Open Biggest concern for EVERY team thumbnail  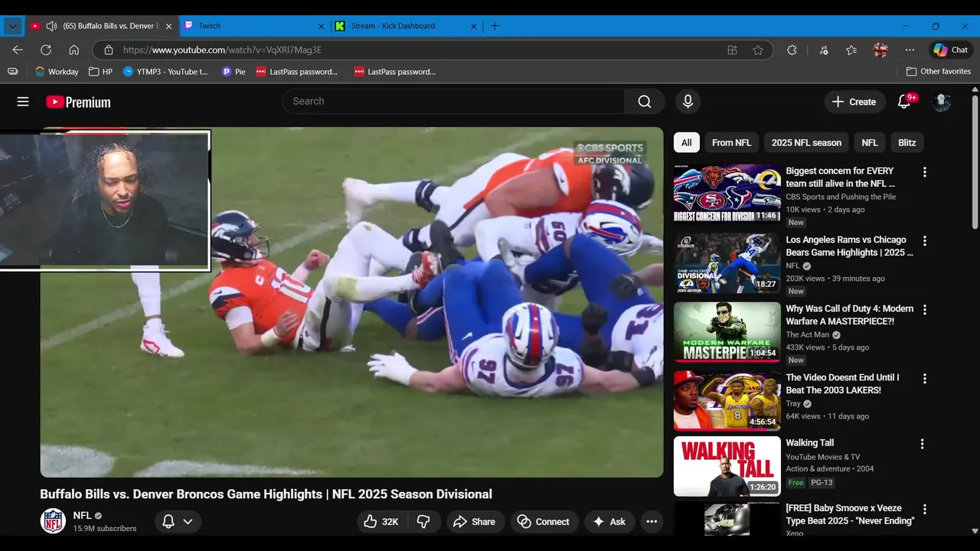click(727, 194)
